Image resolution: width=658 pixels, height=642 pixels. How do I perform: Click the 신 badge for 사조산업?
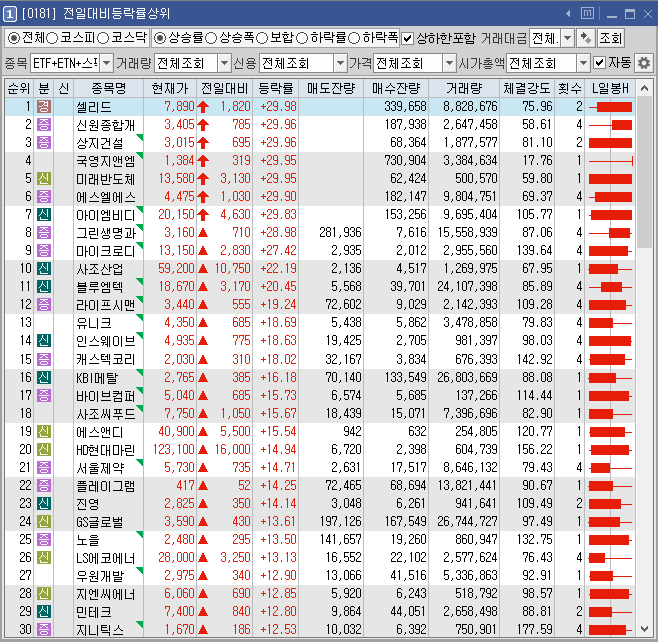[x=44, y=269]
